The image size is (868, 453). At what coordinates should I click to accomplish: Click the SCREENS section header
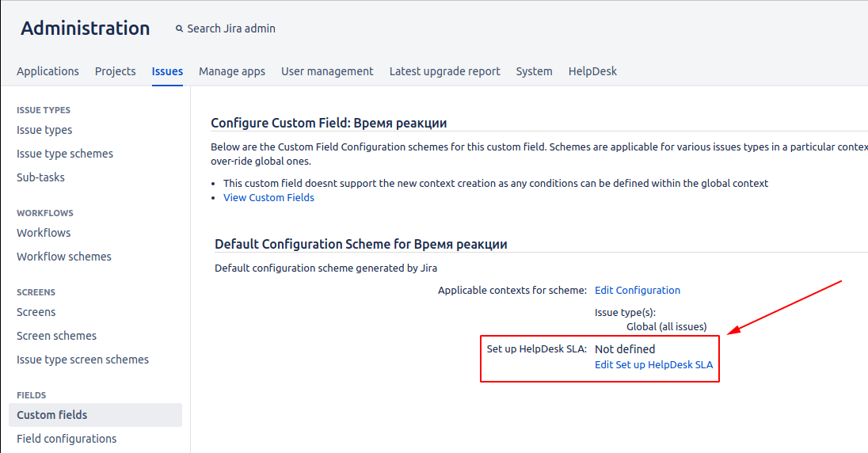click(36, 292)
